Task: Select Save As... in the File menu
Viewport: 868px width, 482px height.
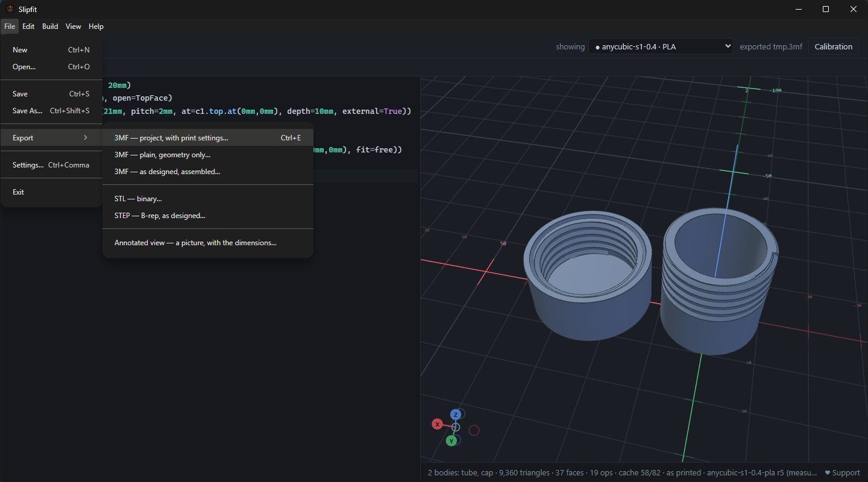Action: coord(51,111)
